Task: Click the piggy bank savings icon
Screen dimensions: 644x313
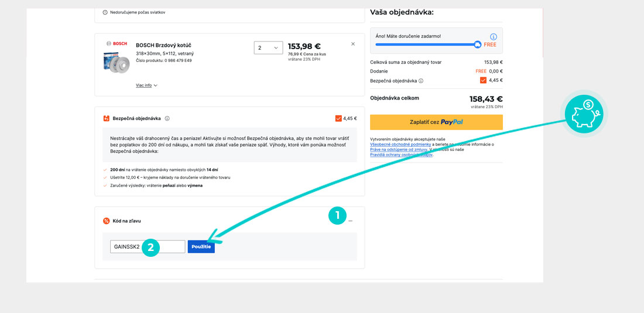Action: 584,113
